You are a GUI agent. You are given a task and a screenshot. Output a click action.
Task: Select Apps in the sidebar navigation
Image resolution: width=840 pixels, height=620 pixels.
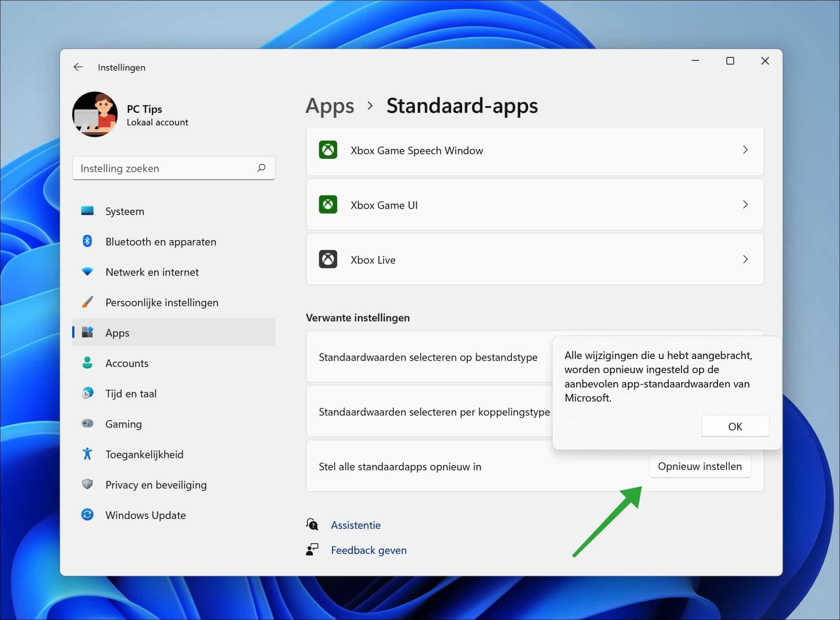click(117, 332)
